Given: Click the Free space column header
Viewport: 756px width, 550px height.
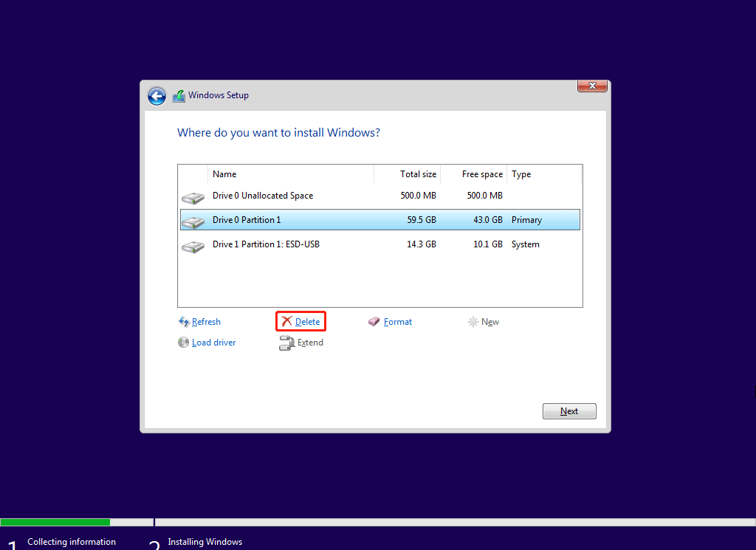Looking at the screenshot, I should 481,174.
